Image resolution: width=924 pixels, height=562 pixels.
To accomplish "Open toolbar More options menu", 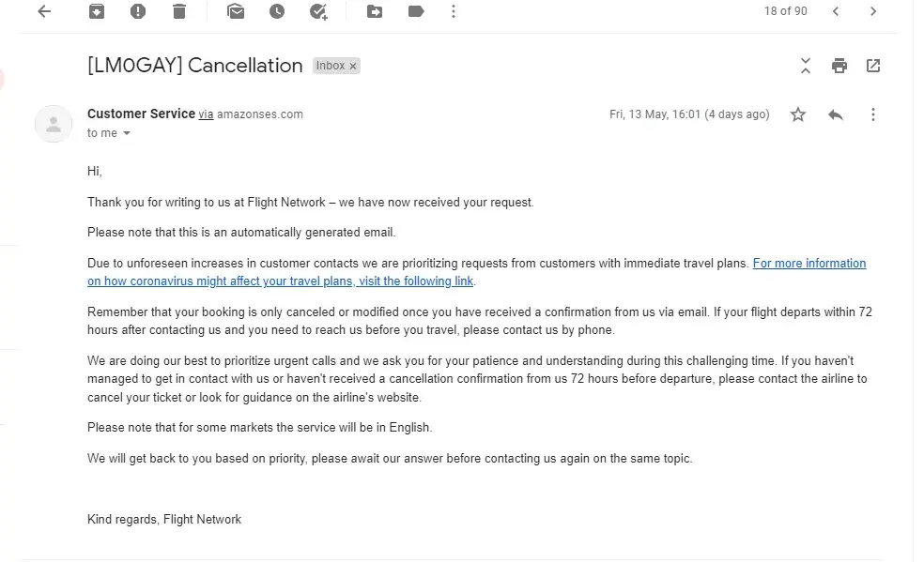I will point(454,11).
